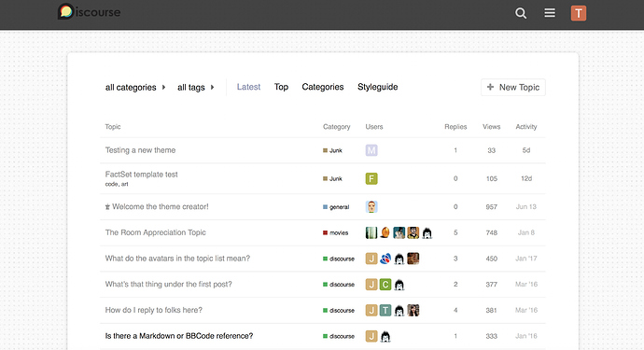Click the art tag under FactSet template test
Viewport: 644px width, 350px height.
124,184
